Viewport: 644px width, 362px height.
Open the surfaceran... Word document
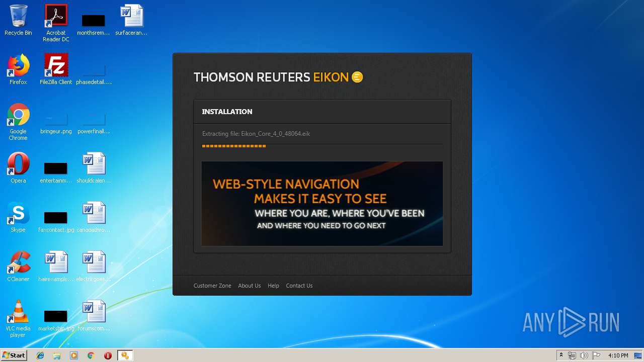pos(131,20)
